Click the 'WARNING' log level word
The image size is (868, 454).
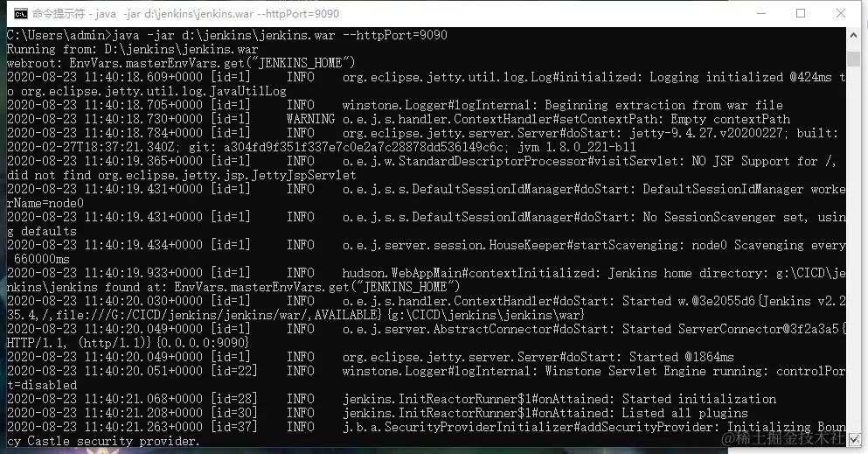[310, 118]
